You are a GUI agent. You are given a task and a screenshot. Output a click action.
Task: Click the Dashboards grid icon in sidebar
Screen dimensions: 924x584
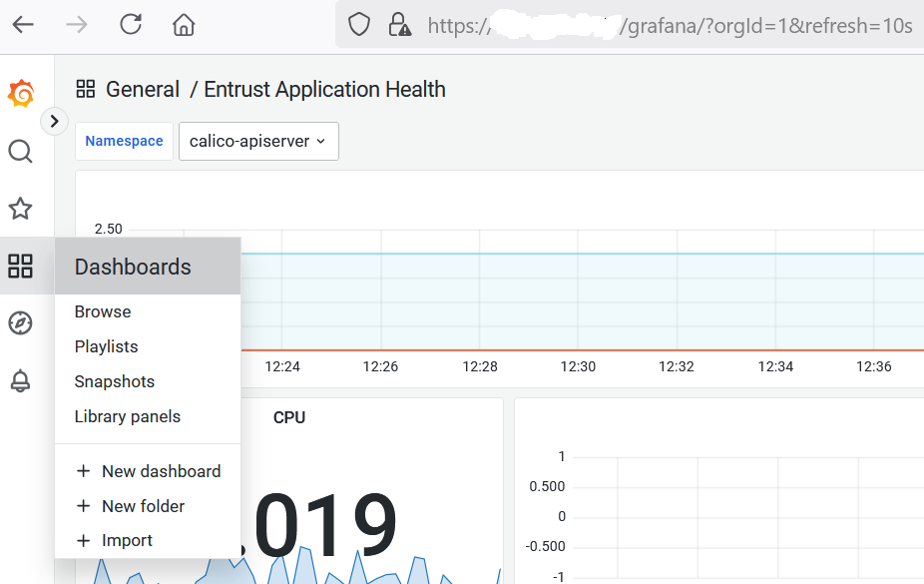21,266
